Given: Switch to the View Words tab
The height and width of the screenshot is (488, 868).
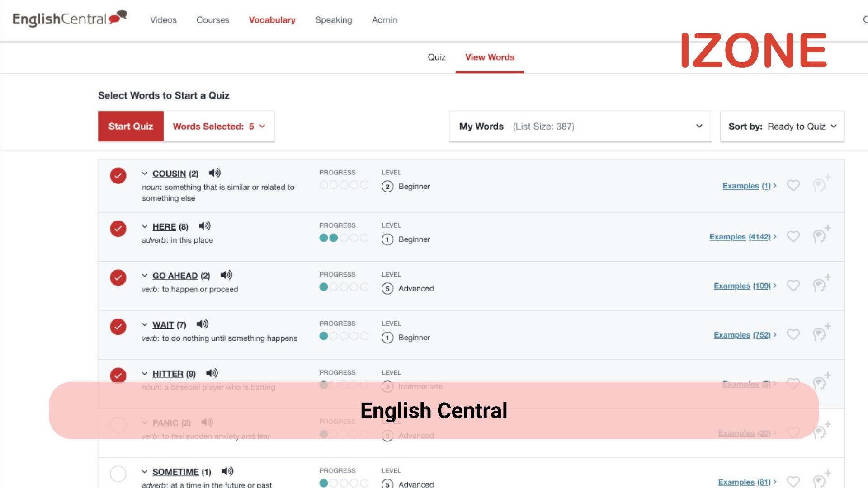Looking at the screenshot, I should point(490,57).
